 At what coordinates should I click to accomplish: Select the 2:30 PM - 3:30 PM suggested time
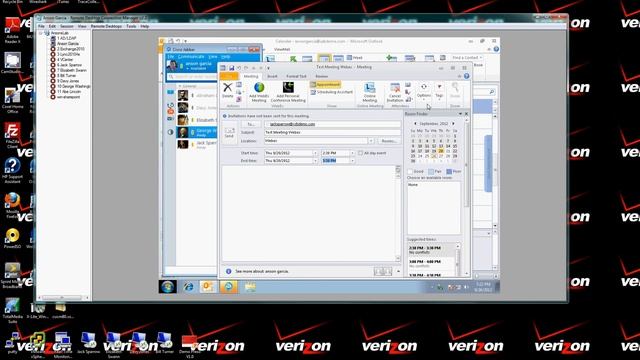[x=431, y=250]
